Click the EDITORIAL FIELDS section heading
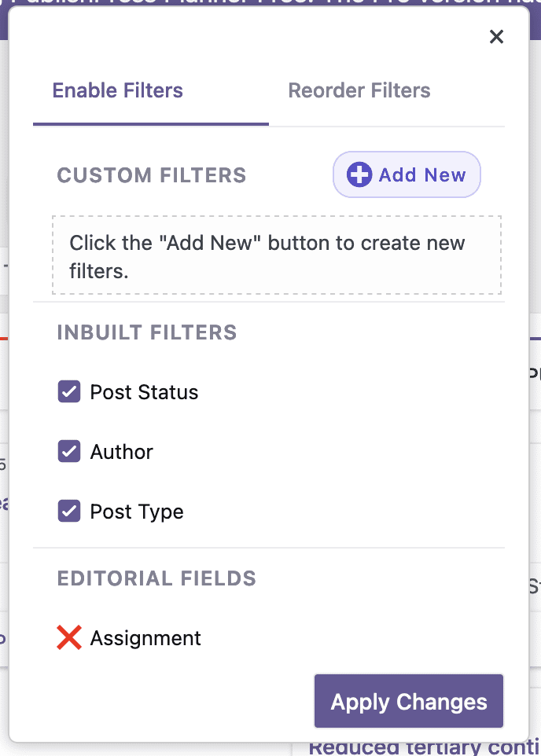Screen dimensions: 541x756 (156, 578)
